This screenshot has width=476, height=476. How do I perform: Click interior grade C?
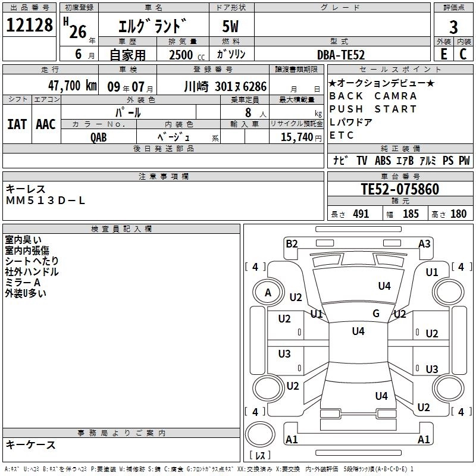click(x=463, y=54)
